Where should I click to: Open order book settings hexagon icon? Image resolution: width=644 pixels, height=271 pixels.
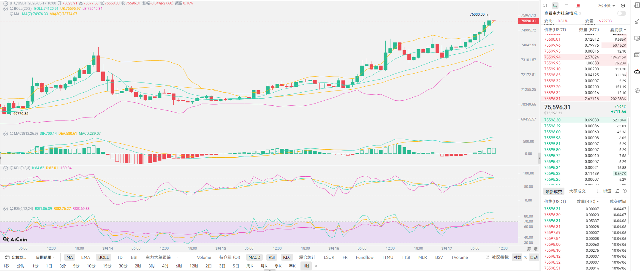coord(623,6)
